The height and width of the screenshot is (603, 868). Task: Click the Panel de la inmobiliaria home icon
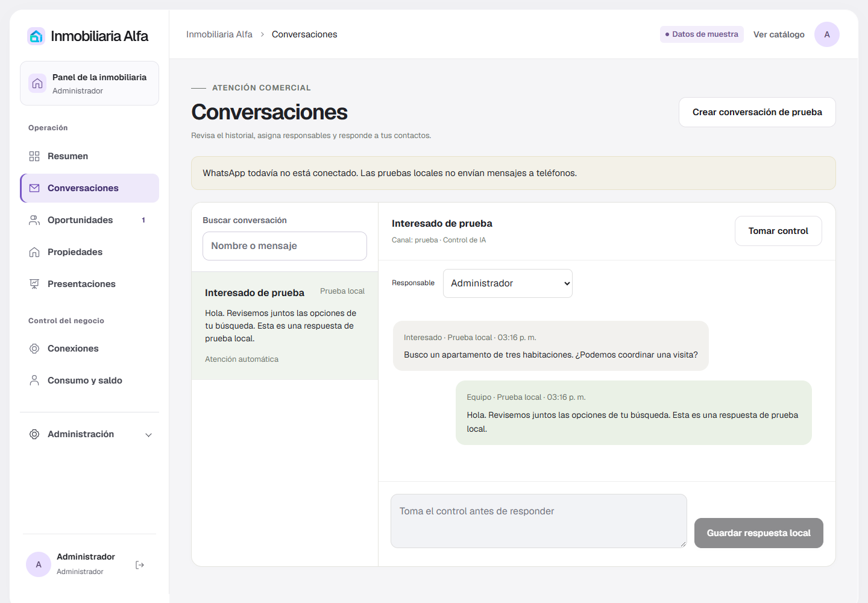click(37, 83)
